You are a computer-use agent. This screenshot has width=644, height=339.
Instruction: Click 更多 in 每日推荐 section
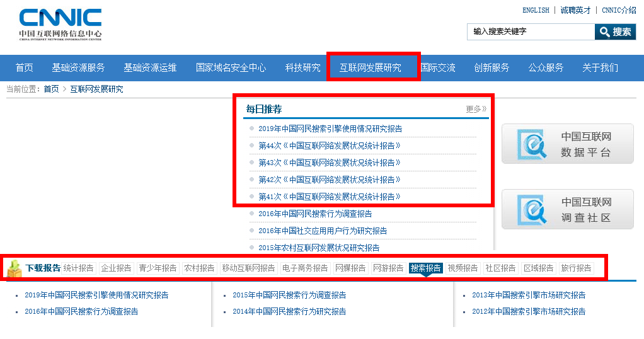476,109
